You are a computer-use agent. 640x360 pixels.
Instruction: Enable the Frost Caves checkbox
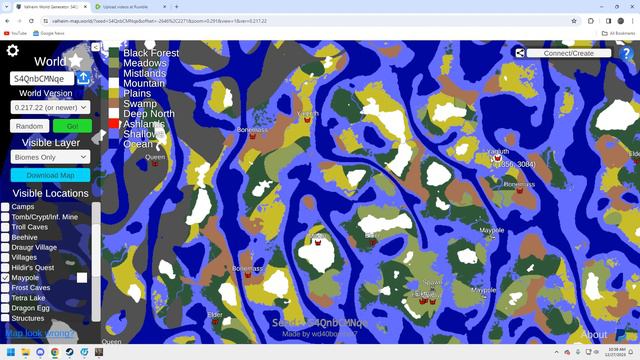5,288
